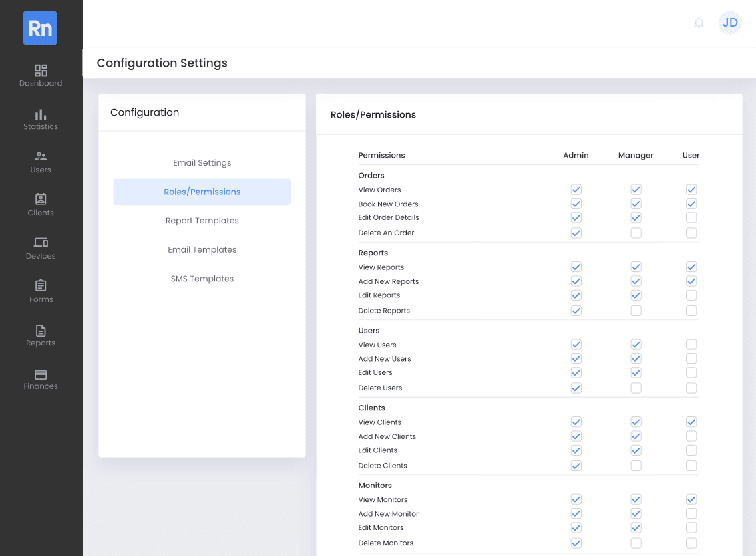Viewport: 756px width, 556px height.
Task: Switch to Email Templates section
Action: tap(202, 250)
